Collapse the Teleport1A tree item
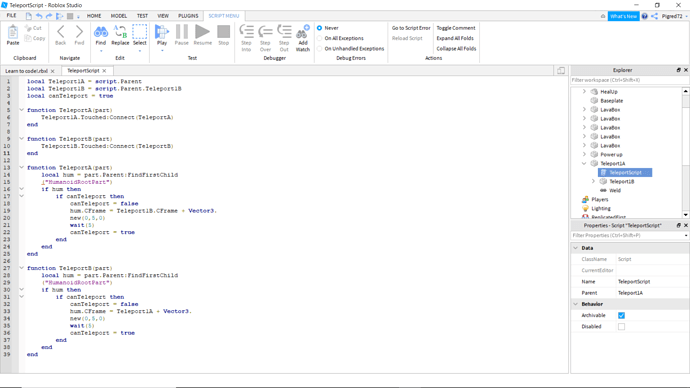Image resolution: width=690 pixels, height=388 pixels. [x=584, y=163]
